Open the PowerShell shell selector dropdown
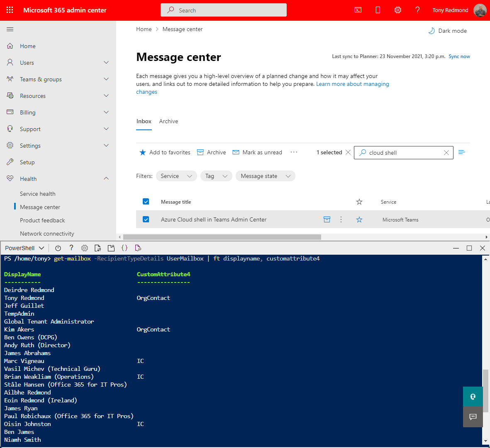 24,248
